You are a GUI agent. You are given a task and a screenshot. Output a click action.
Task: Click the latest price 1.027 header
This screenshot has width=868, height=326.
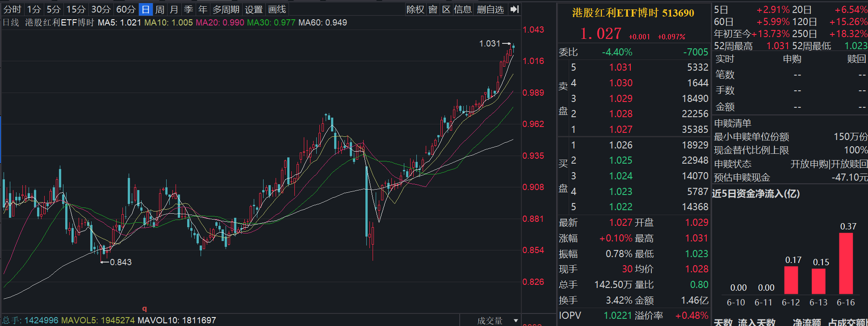[601, 34]
